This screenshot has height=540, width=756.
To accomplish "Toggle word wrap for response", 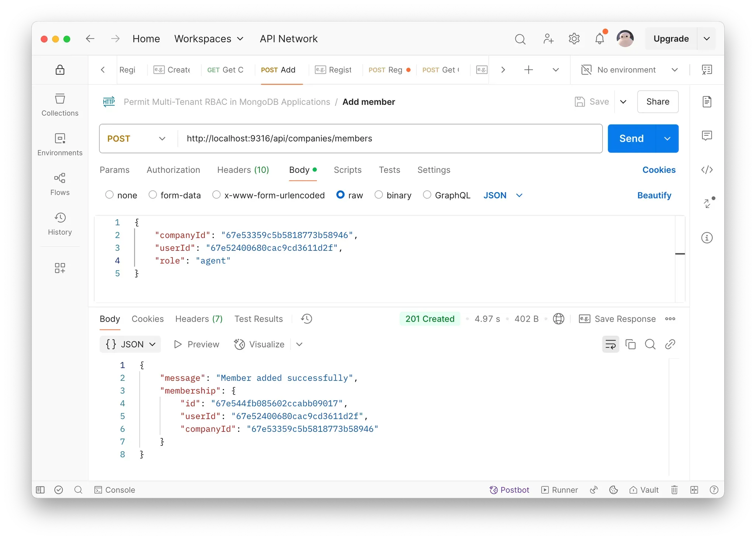I will 611,344.
